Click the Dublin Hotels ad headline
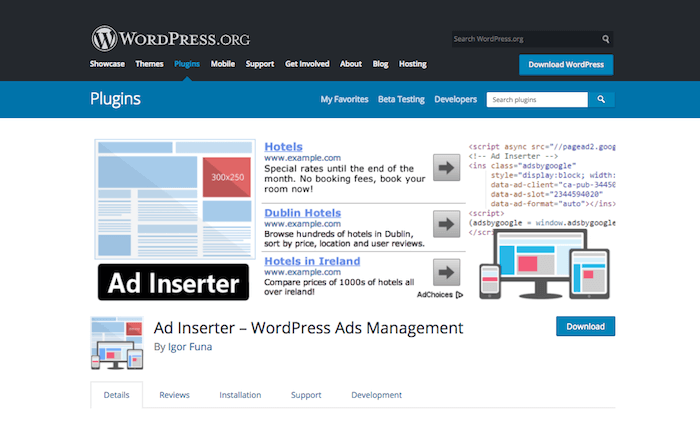The image size is (700, 428). [303, 213]
